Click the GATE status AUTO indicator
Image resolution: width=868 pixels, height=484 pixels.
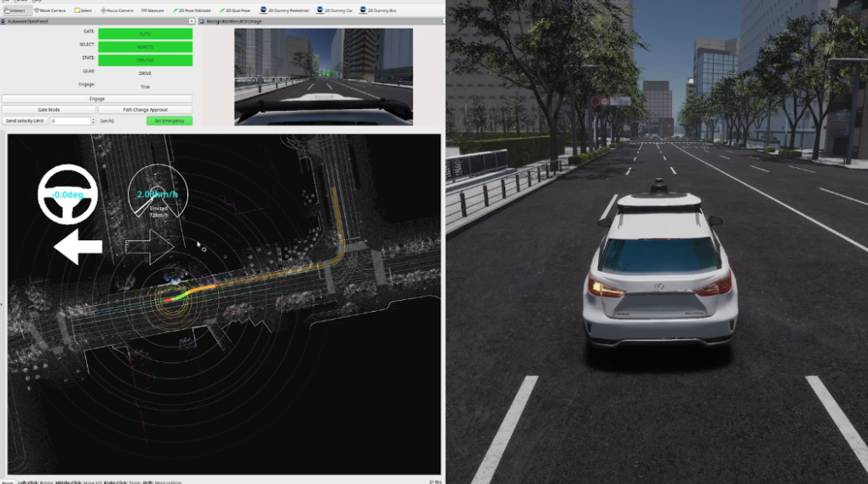coord(145,34)
